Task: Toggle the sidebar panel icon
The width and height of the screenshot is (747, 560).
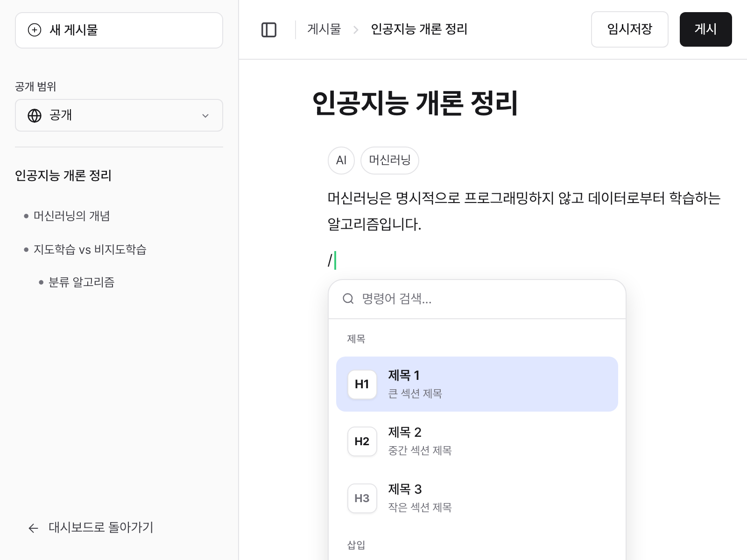Action: [268, 30]
